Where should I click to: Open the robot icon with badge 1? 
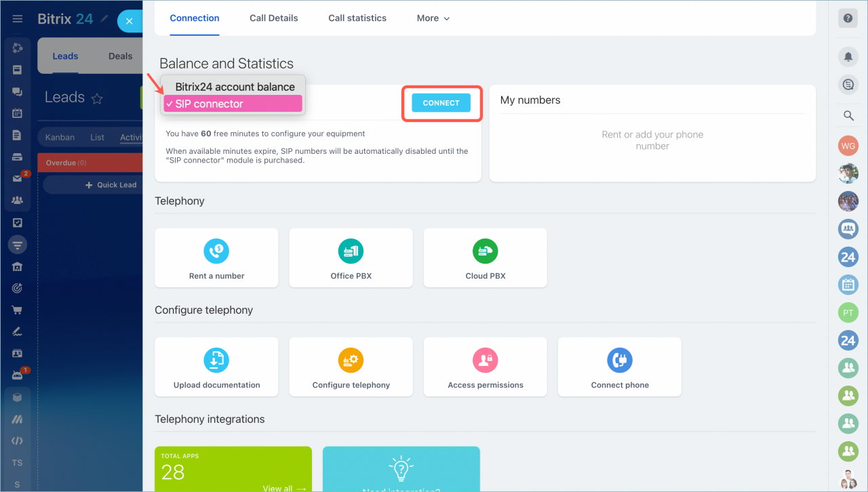(x=18, y=375)
